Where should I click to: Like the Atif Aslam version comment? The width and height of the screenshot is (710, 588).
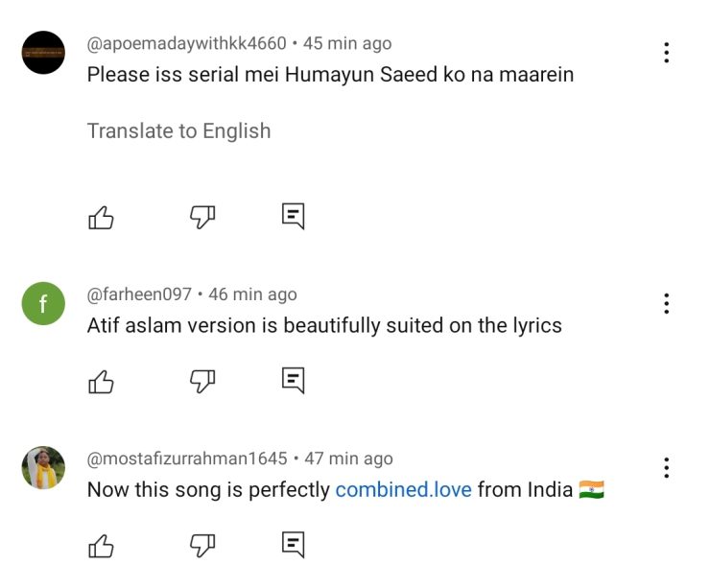[x=101, y=382]
